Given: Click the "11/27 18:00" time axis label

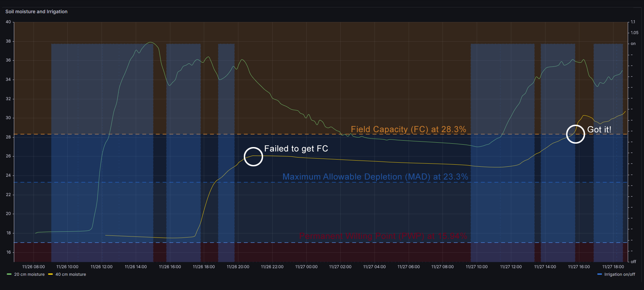Looking at the screenshot, I should 613,267.
